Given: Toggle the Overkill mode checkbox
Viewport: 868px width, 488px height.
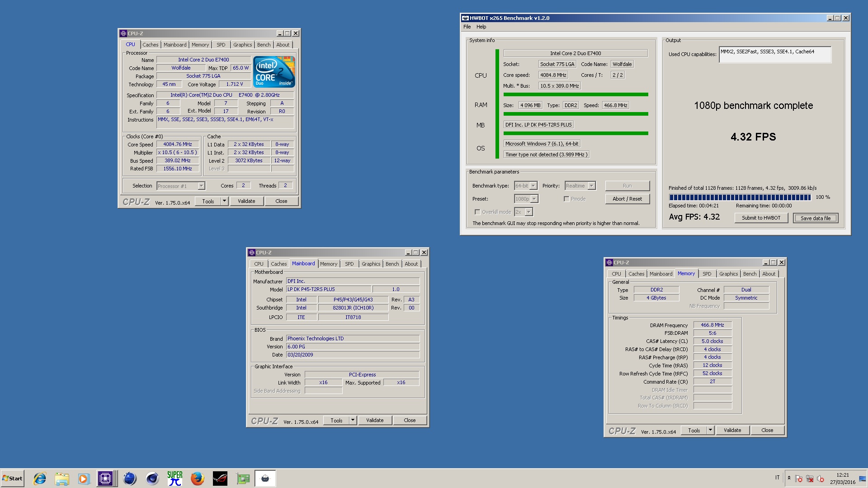Looking at the screenshot, I should pos(477,212).
